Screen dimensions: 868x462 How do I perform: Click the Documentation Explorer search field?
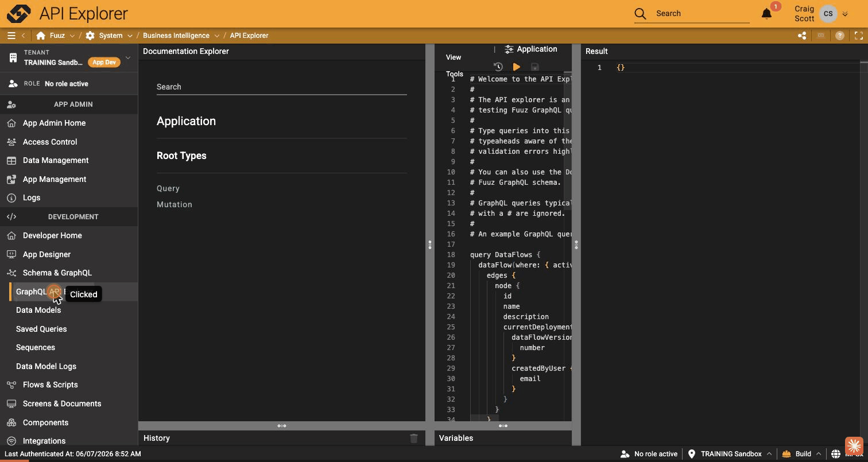(x=282, y=87)
